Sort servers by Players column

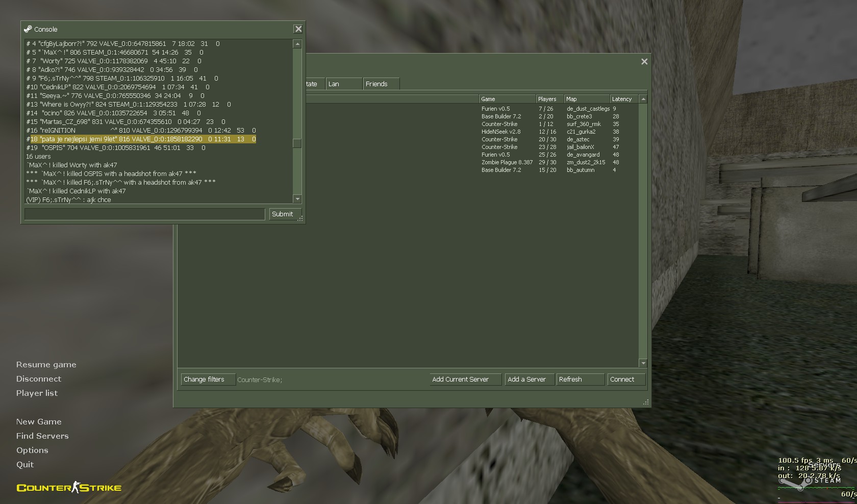[550, 99]
